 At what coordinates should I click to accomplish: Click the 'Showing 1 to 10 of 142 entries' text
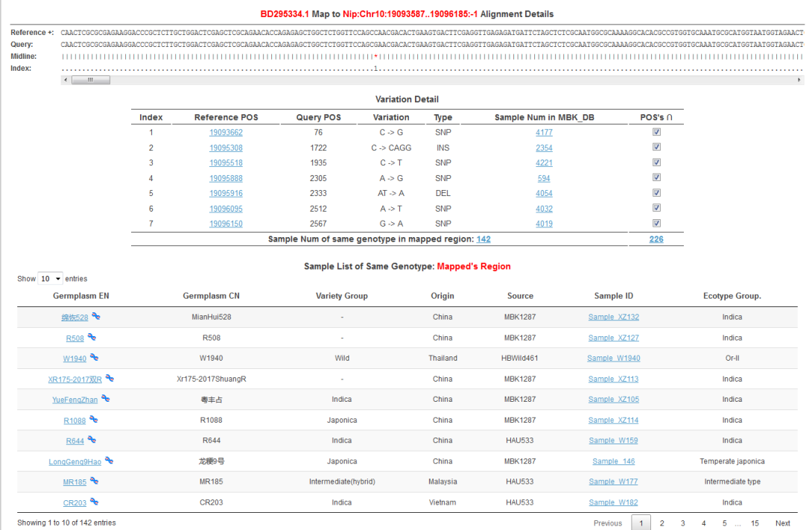[66, 523]
